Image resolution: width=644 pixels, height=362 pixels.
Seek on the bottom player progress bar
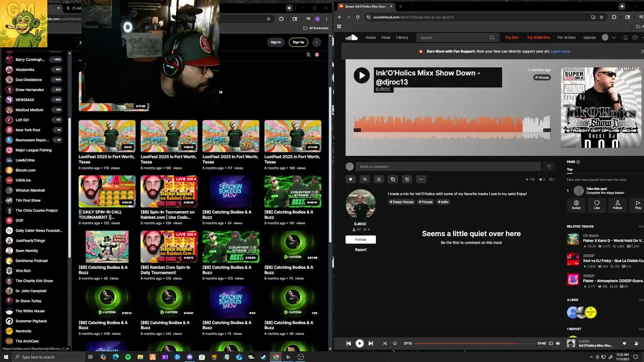474,343
